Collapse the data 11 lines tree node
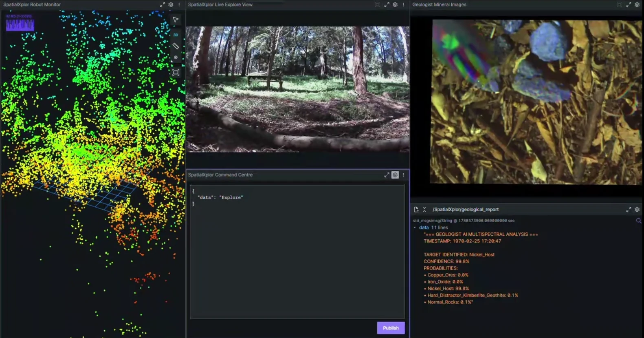This screenshot has height=338, width=644. pos(415,228)
